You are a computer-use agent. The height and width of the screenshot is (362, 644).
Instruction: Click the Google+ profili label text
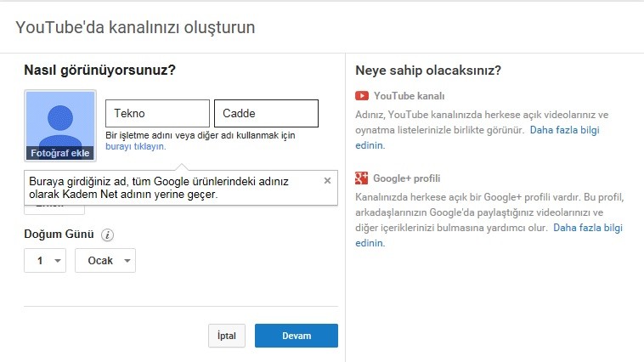click(407, 178)
